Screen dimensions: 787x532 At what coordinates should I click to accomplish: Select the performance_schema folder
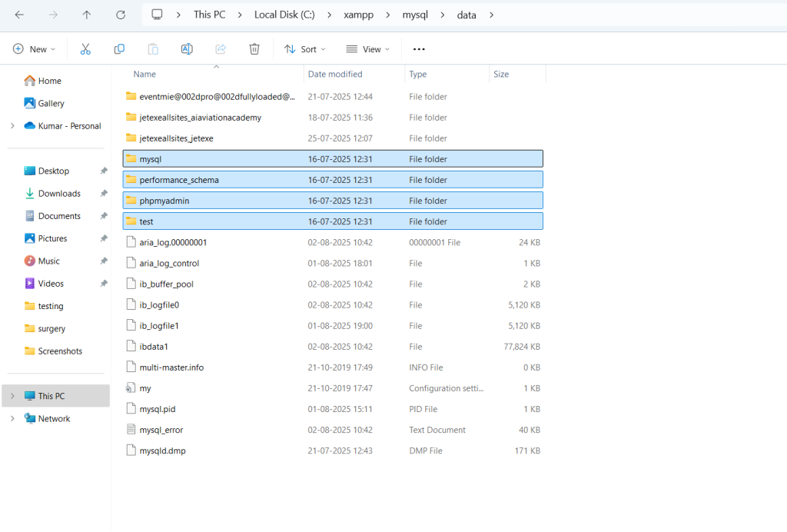[333, 180]
